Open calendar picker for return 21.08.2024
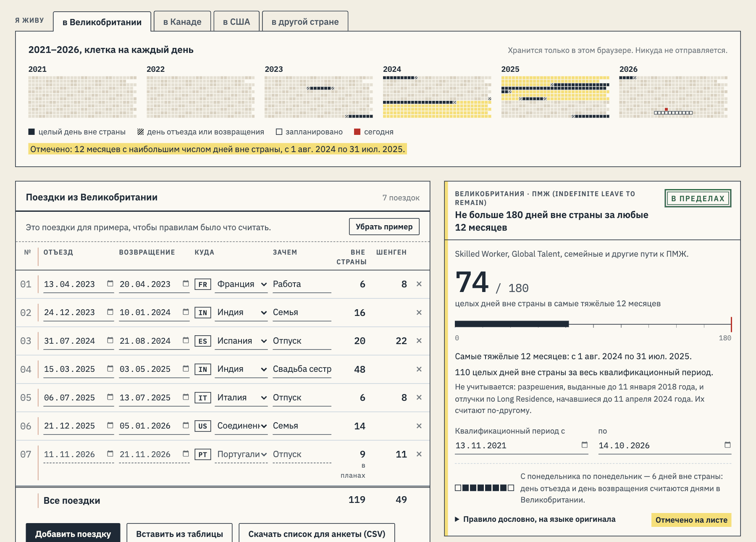This screenshot has width=756, height=542. 186,340
